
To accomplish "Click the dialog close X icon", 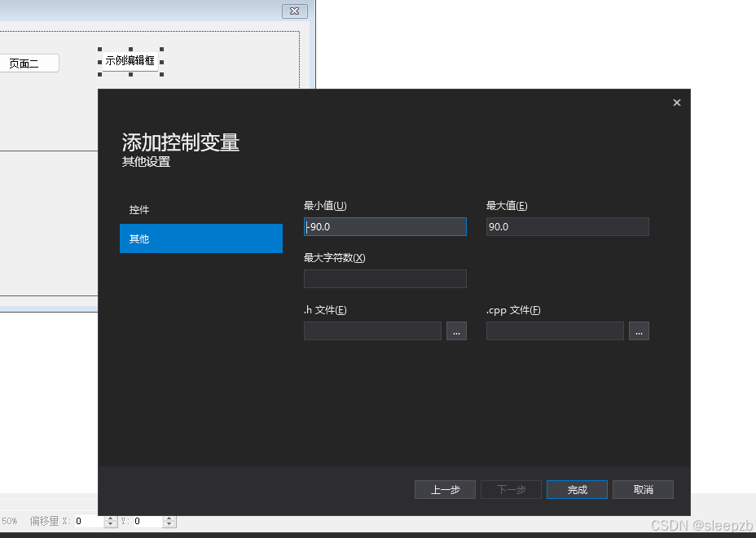I will (x=676, y=102).
